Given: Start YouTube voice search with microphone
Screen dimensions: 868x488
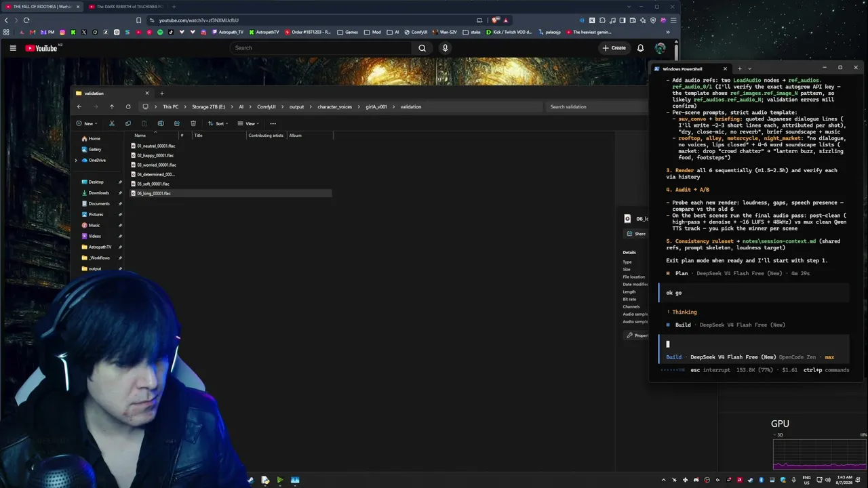Looking at the screenshot, I should tap(445, 48).
